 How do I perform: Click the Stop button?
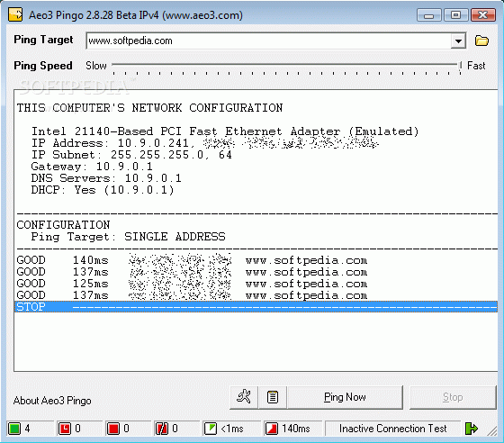click(x=453, y=397)
